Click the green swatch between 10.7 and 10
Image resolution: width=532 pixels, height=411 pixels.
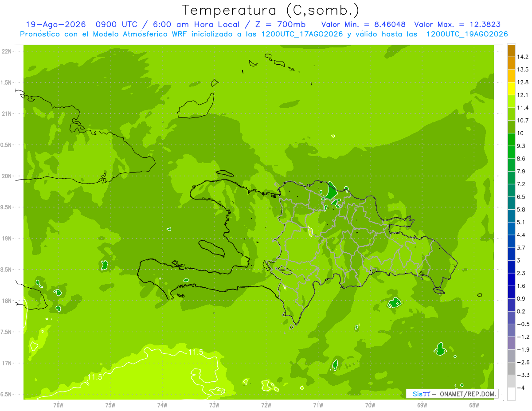(x=511, y=127)
